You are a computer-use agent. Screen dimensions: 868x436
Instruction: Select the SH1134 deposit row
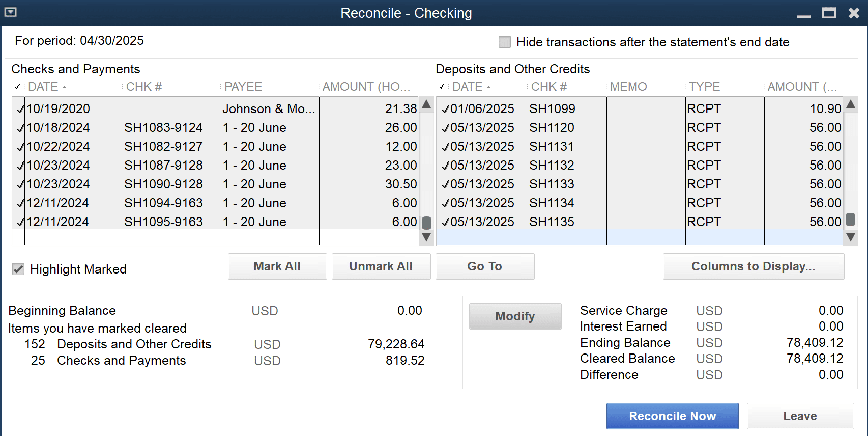pos(640,203)
